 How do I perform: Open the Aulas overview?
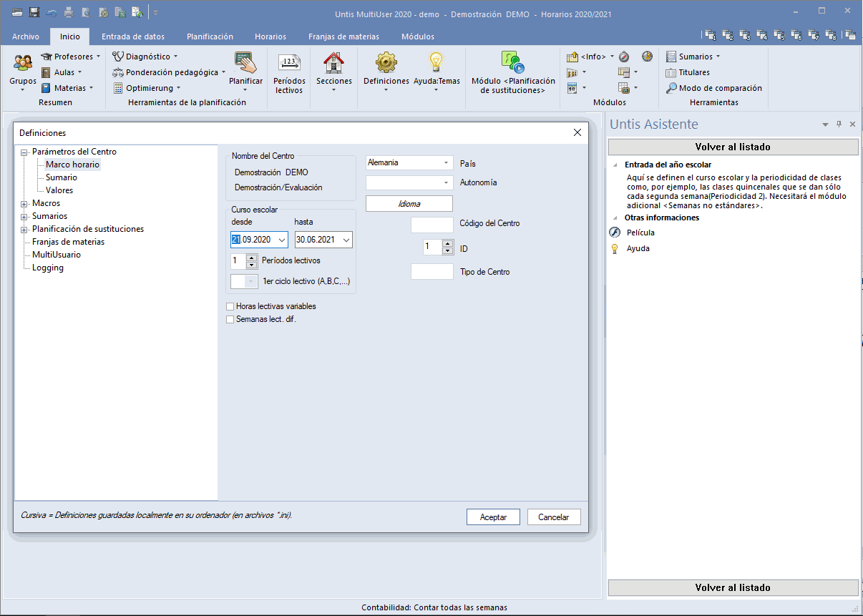[62, 72]
